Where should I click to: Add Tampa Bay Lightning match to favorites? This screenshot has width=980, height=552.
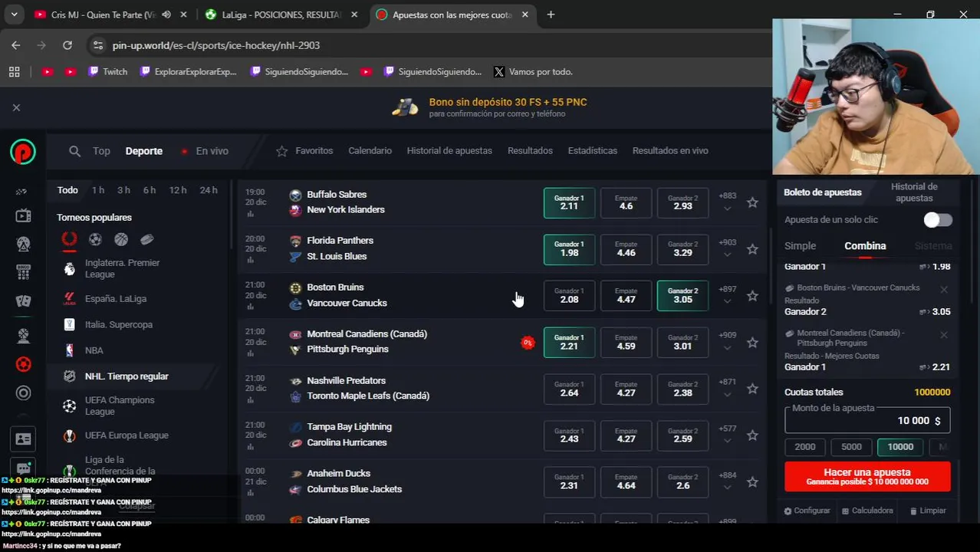[752, 435]
